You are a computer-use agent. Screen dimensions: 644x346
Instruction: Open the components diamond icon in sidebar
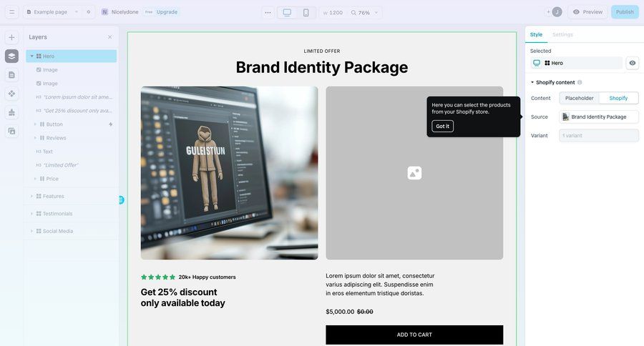pyautogui.click(x=11, y=94)
